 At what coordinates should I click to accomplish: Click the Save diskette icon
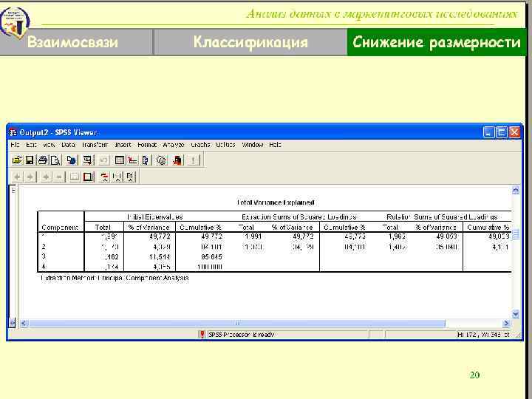[30, 160]
